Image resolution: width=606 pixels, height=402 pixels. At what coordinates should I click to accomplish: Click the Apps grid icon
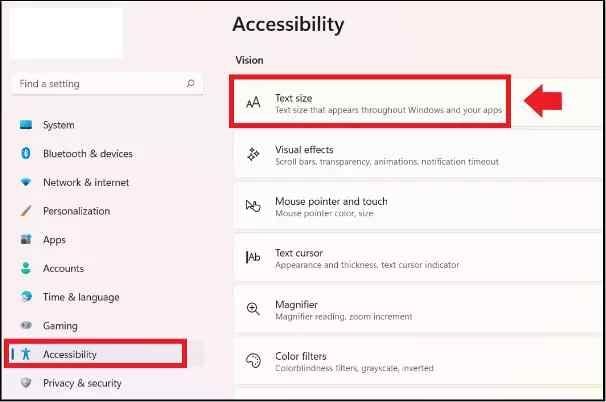[x=26, y=240]
